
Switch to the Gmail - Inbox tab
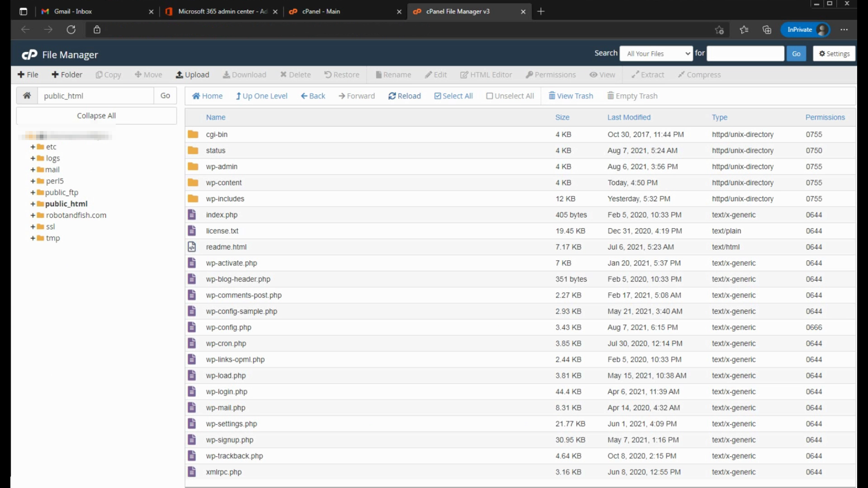coord(73,11)
